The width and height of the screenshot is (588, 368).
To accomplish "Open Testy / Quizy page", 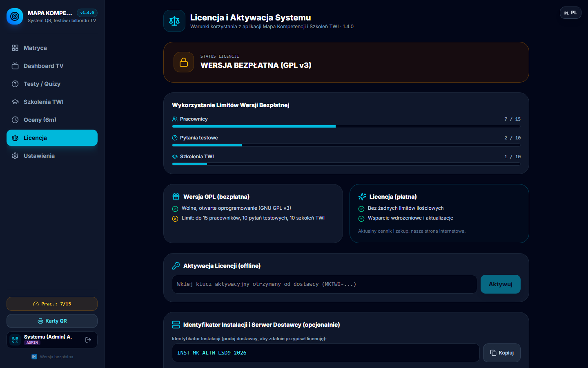I will click(x=52, y=84).
